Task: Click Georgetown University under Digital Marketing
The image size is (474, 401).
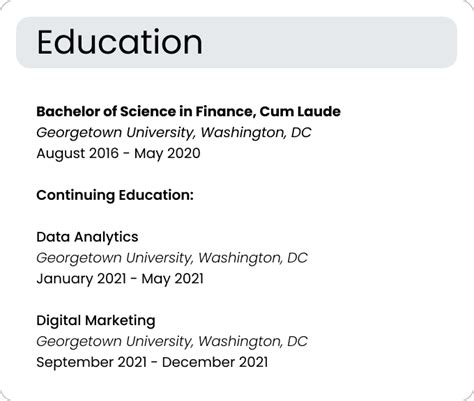Action: [x=114, y=342]
